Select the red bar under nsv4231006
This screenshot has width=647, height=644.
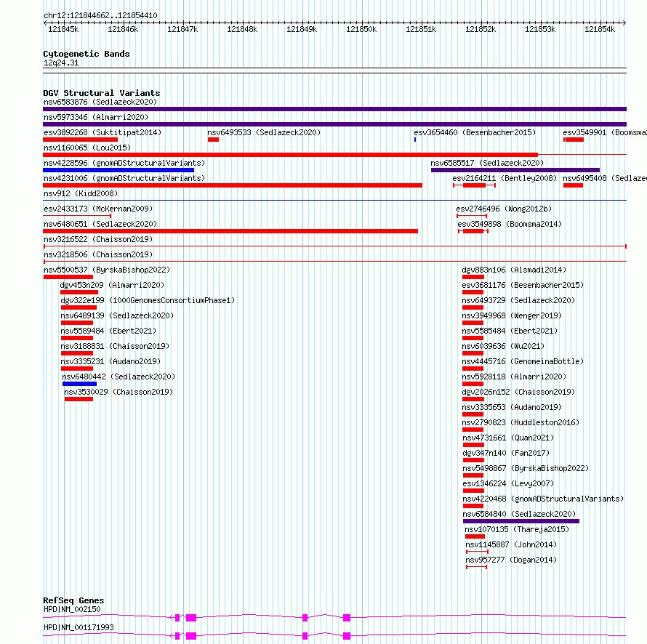233,185
